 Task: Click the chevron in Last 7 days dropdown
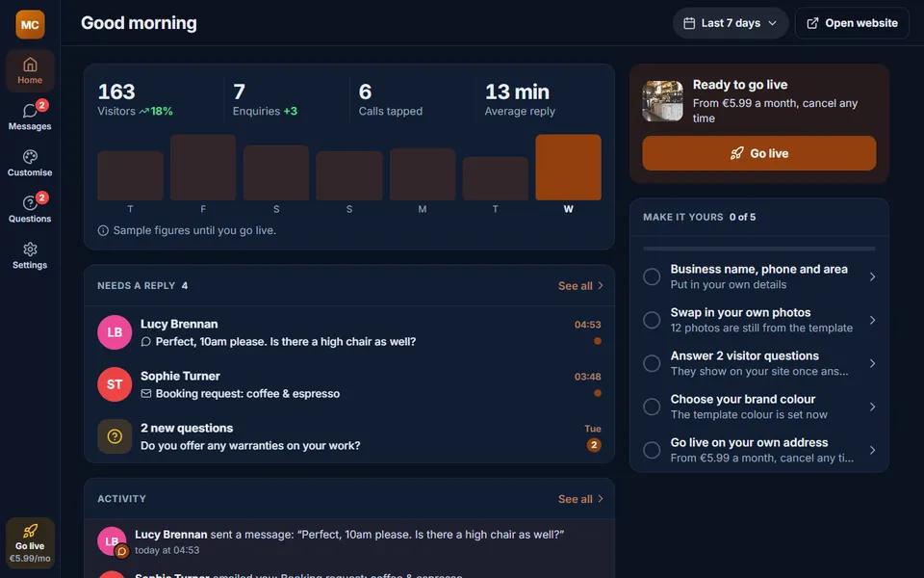click(x=773, y=23)
